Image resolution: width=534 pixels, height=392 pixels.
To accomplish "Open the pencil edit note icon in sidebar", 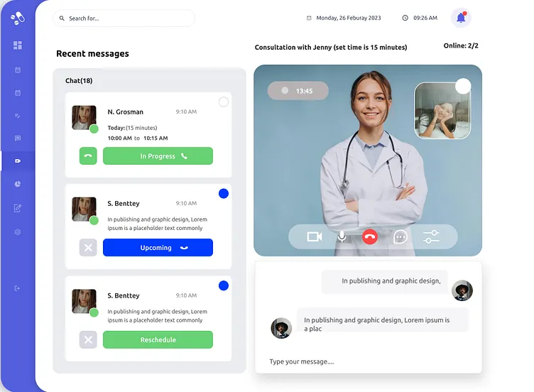I will coord(18,208).
